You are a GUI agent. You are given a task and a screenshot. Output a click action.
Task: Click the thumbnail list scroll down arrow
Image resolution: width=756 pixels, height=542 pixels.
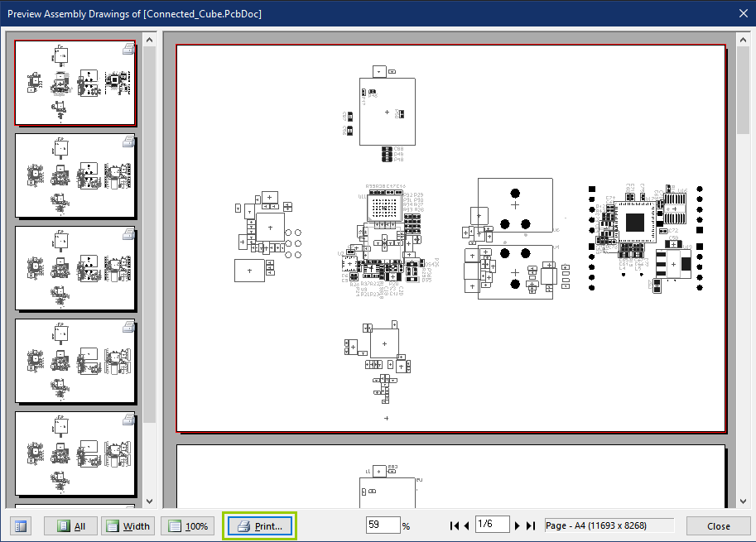(x=150, y=501)
